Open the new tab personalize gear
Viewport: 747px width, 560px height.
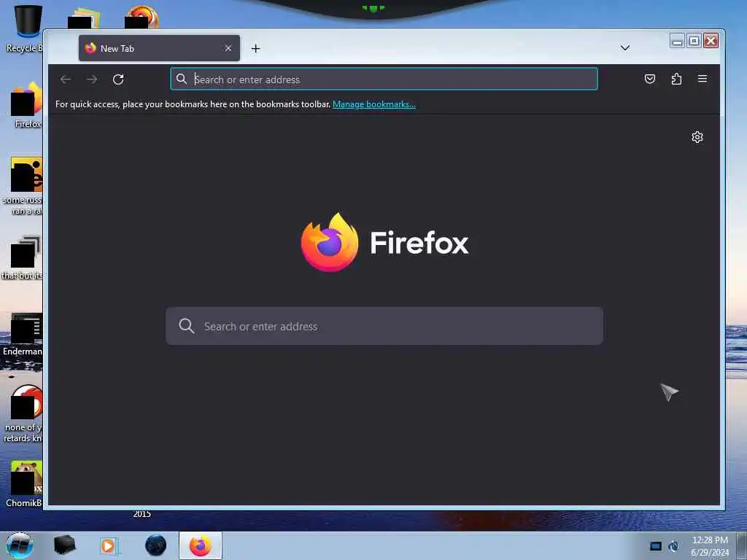697,137
